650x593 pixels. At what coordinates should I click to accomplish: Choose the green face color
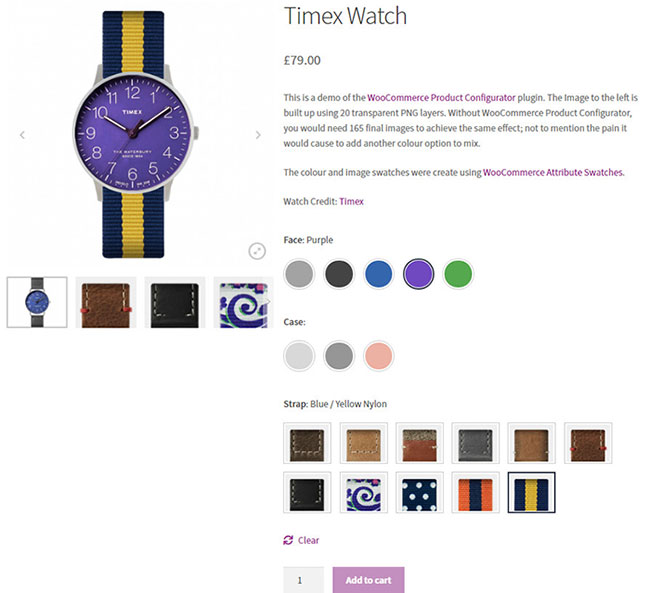point(458,274)
